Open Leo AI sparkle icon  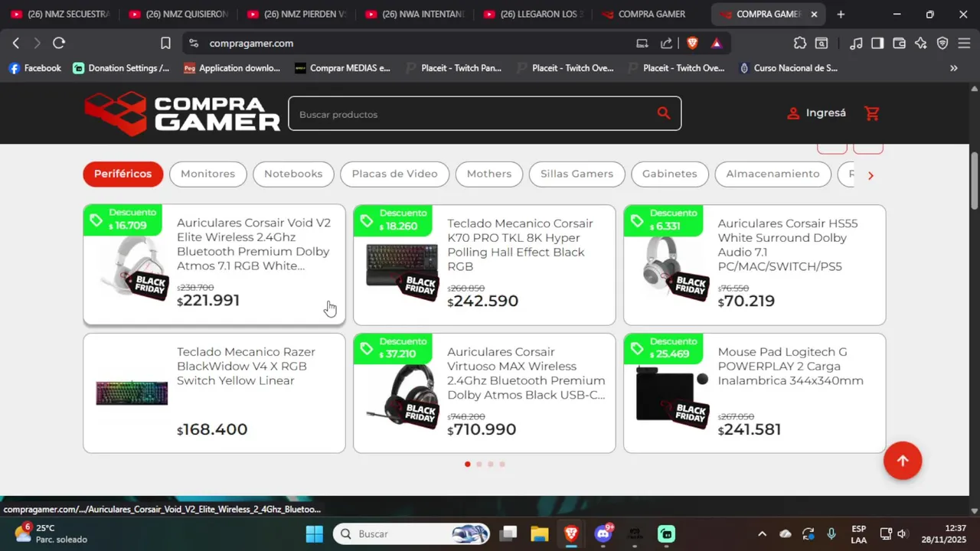click(921, 44)
